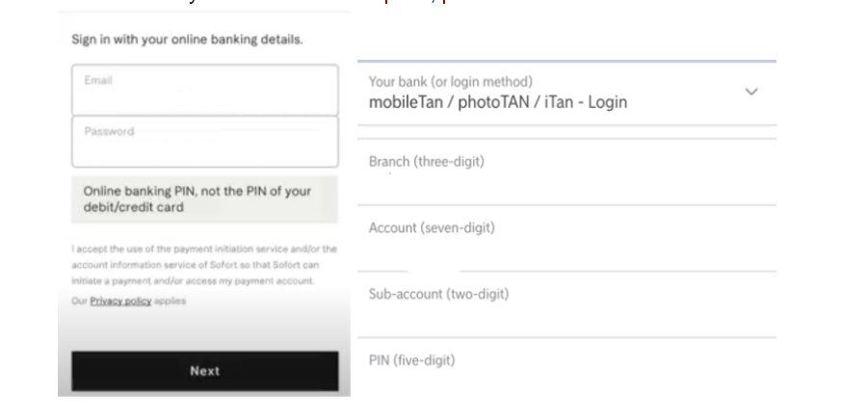Click the 'Account (seven-digit)' label text
The height and width of the screenshot is (420, 868).
click(432, 227)
